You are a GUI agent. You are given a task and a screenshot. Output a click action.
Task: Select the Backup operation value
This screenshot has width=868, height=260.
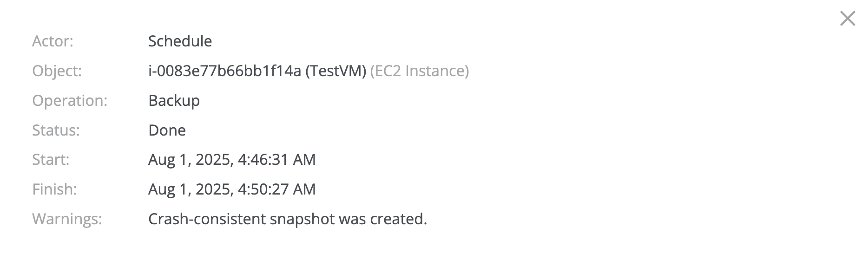[x=174, y=101]
